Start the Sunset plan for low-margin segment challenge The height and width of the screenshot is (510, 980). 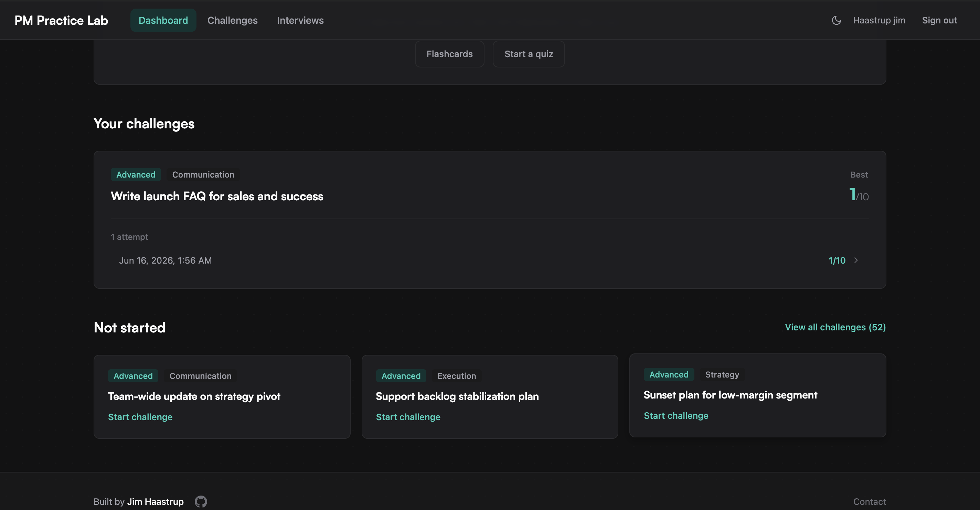676,416
